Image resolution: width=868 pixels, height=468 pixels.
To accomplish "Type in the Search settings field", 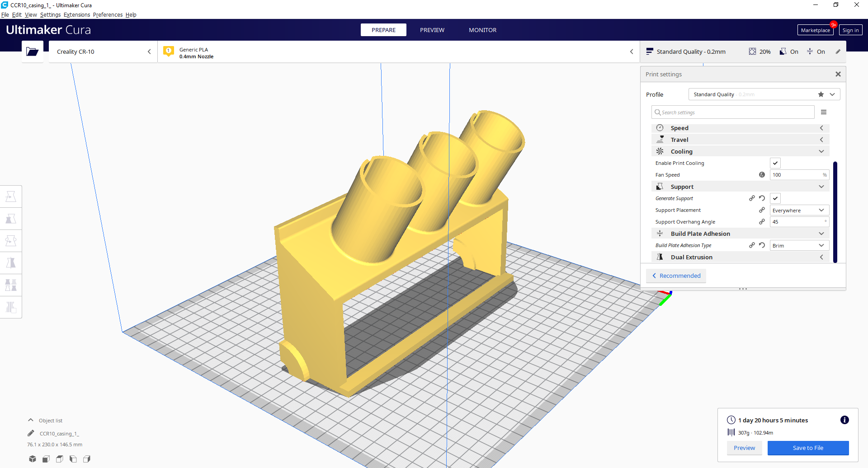I will pyautogui.click(x=732, y=112).
